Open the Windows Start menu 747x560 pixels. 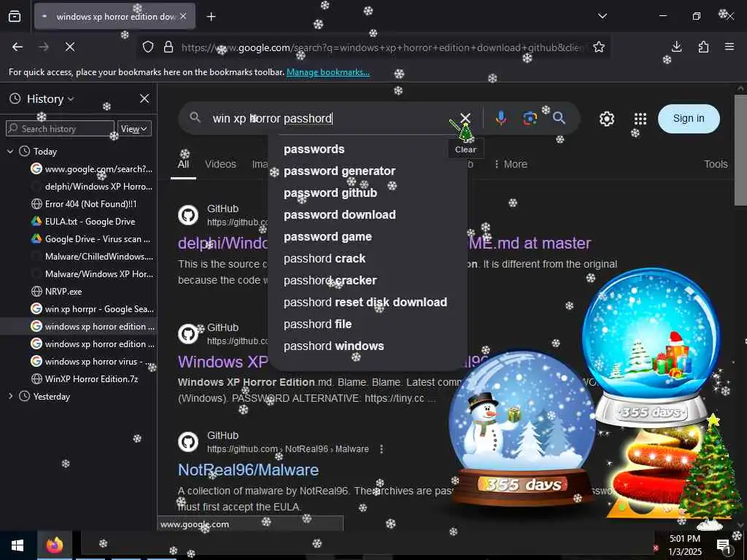click(x=18, y=545)
